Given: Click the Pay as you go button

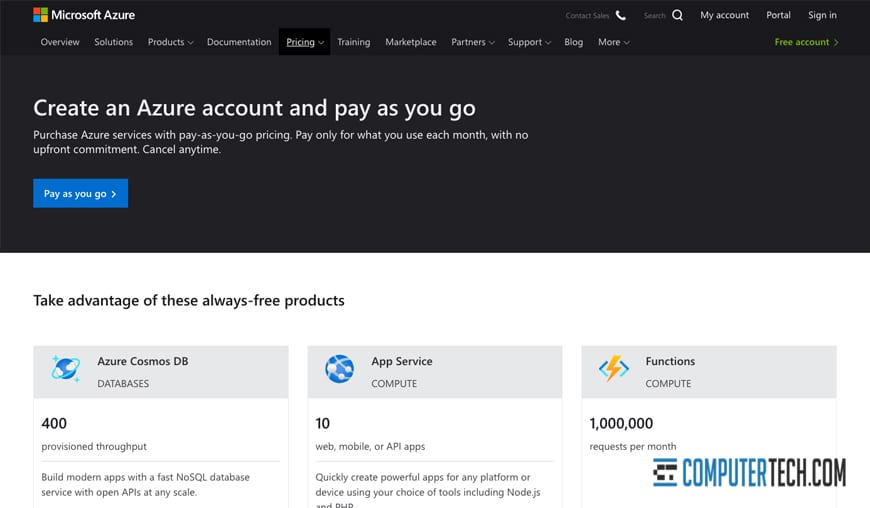Looking at the screenshot, I should click(x=80, y=193).
